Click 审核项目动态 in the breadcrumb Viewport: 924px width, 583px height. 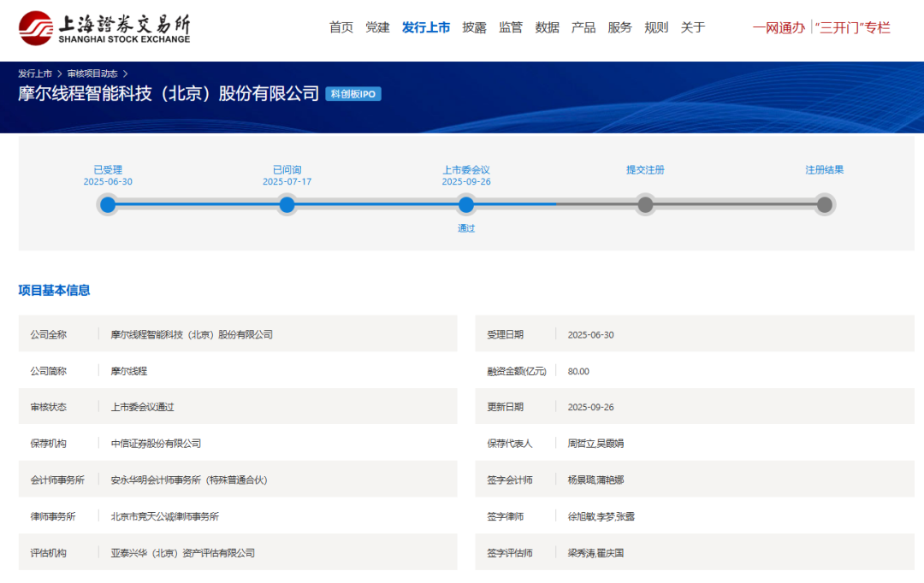point(92,74)
